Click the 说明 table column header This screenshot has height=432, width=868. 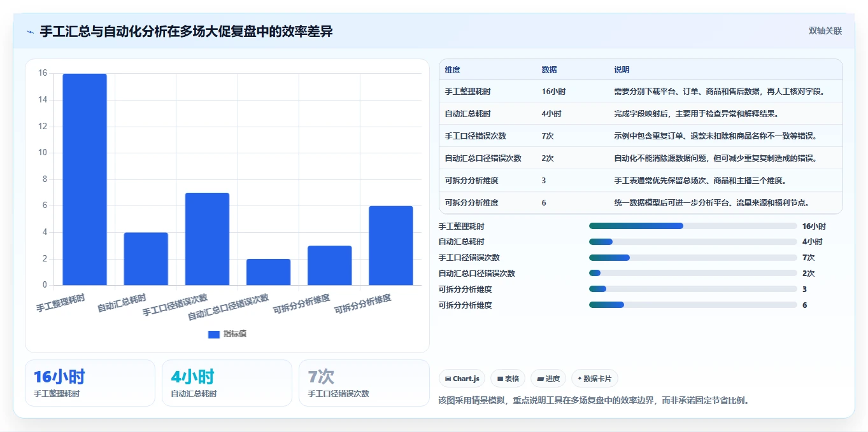coord(622,70)
